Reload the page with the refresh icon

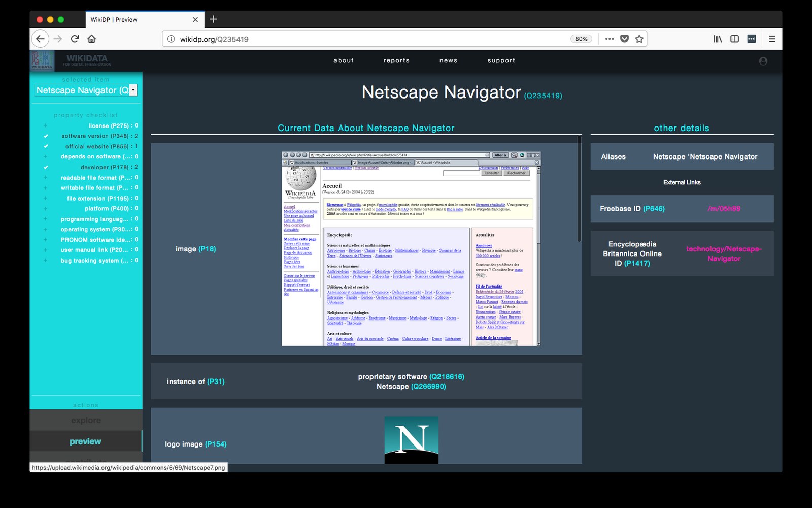coord(75,39)
